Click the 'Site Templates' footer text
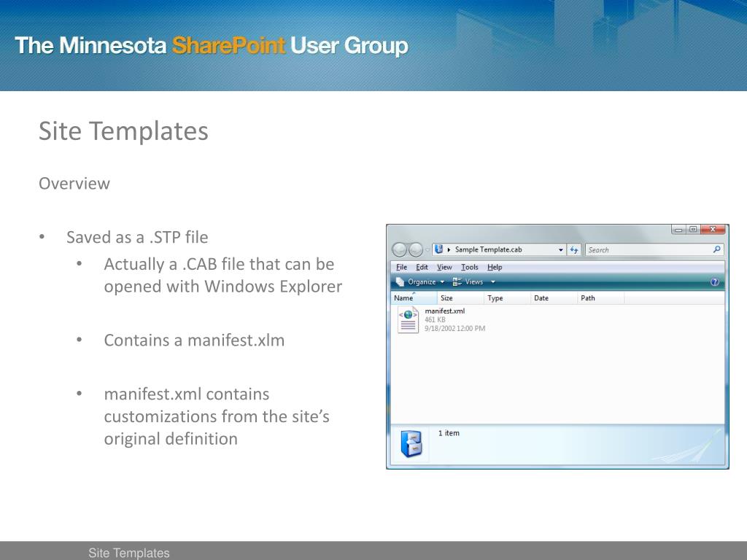747x560 pixels. coord(129,553)
